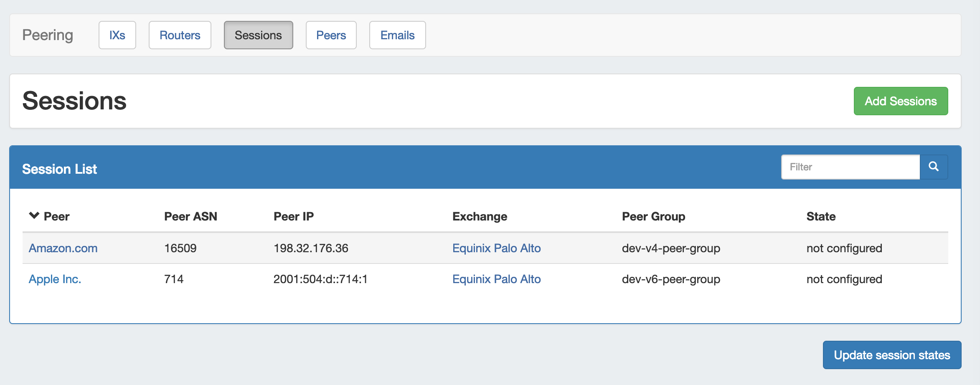
Task: Click the IP address 2001:504:d::714:1
Action: (321, 279)
